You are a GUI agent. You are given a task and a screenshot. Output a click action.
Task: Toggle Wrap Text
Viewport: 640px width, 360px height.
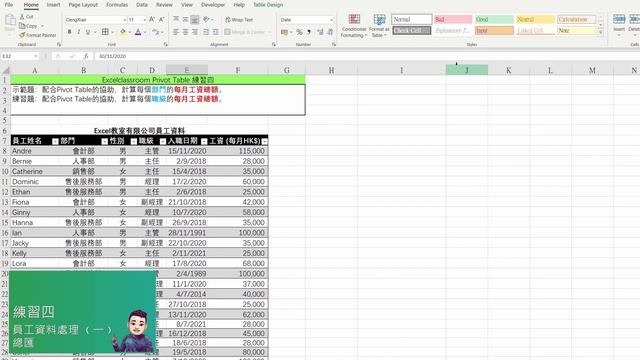239,20
